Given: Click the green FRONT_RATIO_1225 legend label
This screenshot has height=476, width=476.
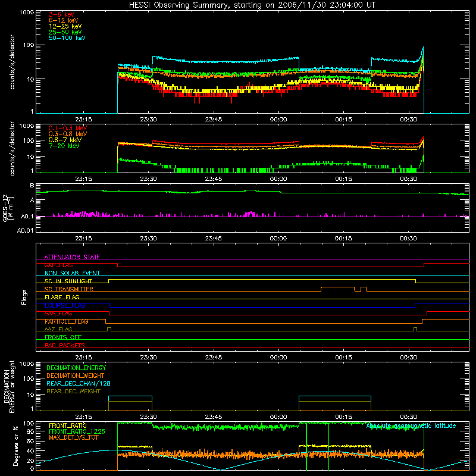Looking at the screenshot, I should [x=77, y=431].
